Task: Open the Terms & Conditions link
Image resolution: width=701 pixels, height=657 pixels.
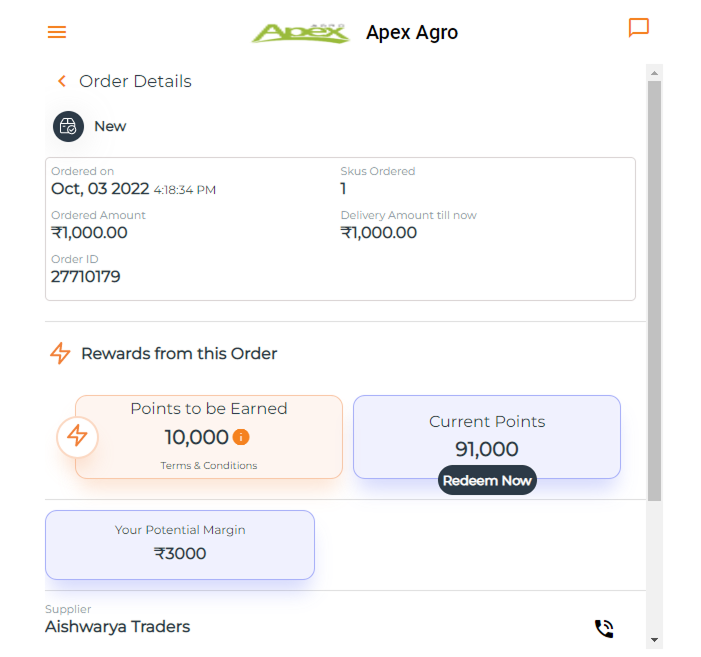Action: (209, 466)
